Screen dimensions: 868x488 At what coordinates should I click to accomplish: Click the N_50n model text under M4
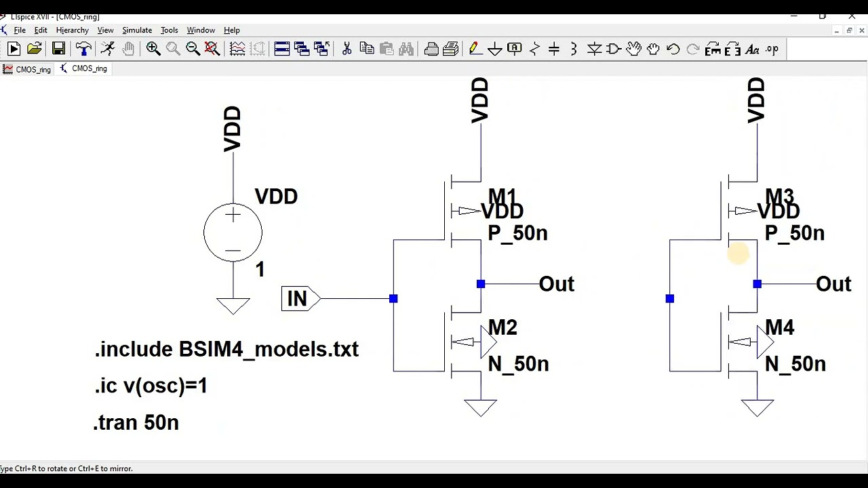coord(795,365)
